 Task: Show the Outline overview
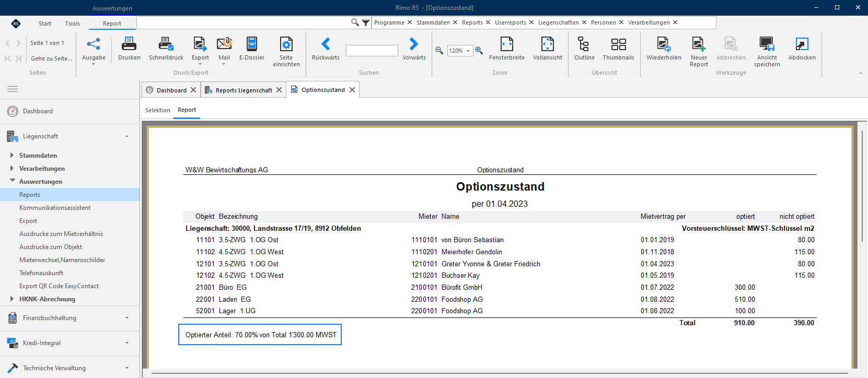584,49
